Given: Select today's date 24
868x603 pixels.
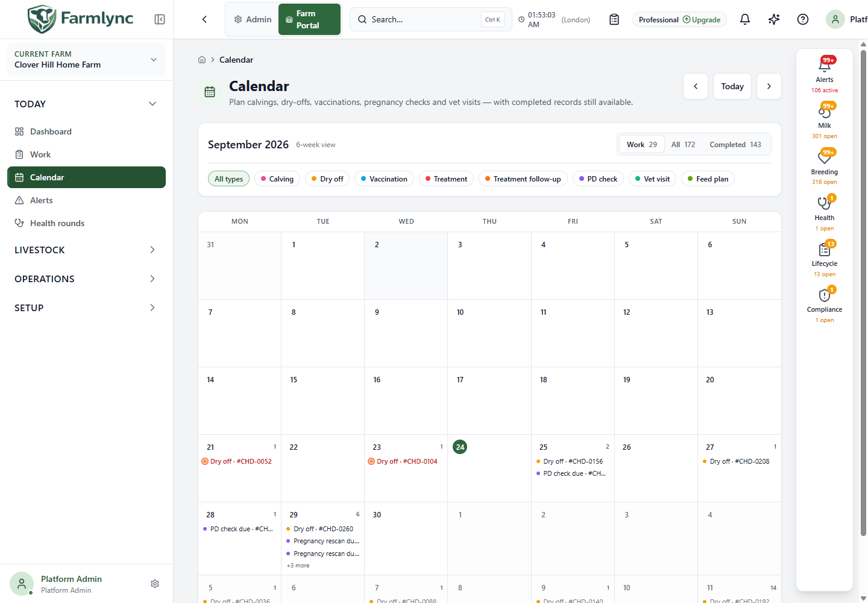Looking at the screenshot, I should point(460,447).
